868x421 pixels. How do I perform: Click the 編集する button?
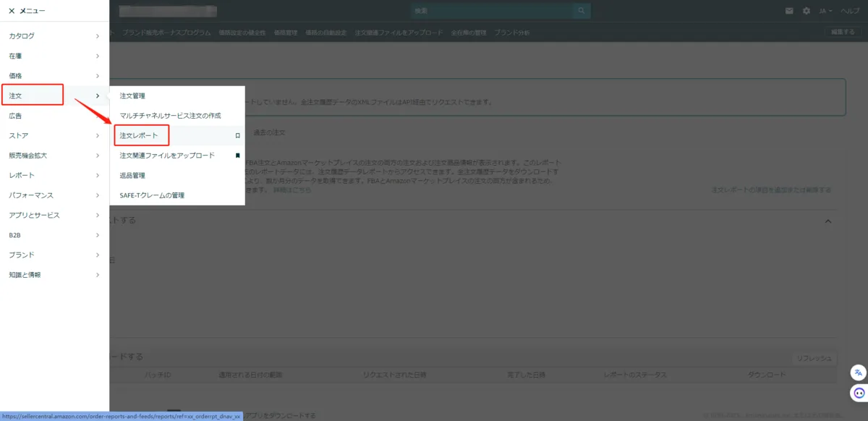tap(843, 32)
